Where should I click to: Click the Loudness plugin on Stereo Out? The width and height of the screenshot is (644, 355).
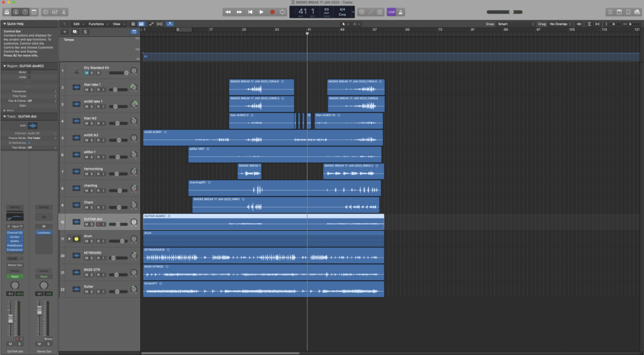click(x=43, y=232)
